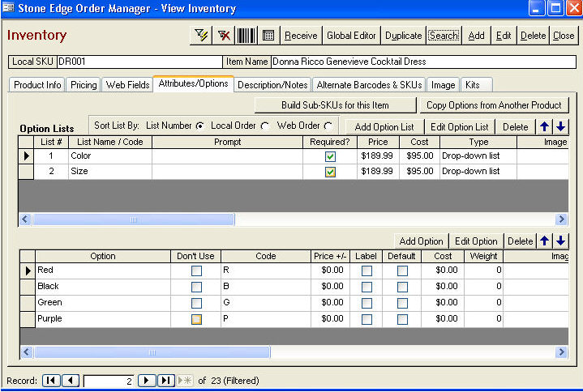The width and height of the screenshot is (583, 392).
Task: Click Add Option List button
Action: pos(384,127)
